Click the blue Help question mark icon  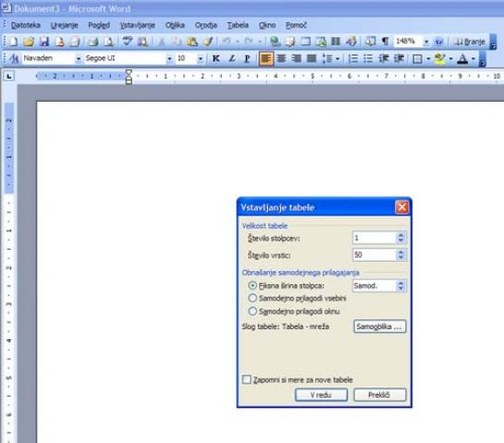(x=438, y=42)
